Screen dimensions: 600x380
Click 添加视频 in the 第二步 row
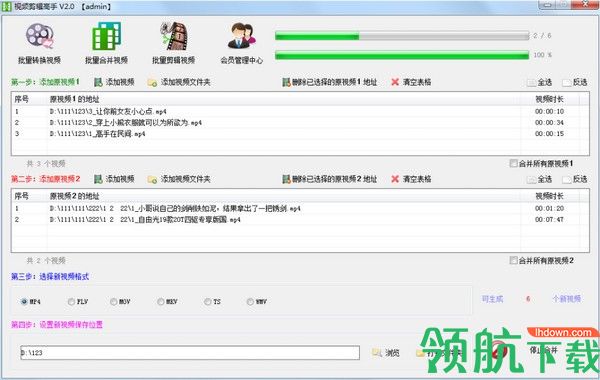tap(114, 179)
